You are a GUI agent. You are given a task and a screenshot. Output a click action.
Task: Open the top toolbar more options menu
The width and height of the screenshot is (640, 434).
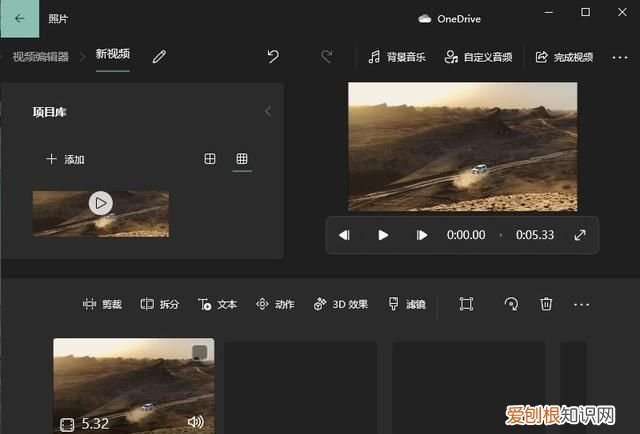[x=618, y=57]
